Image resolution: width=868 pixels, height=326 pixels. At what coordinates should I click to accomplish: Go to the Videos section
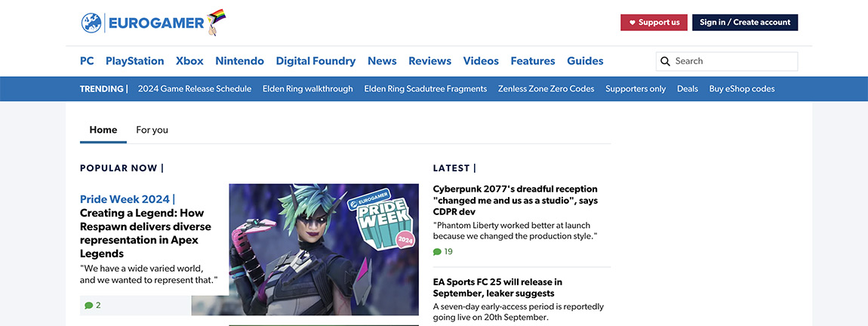tap(481, 61)
